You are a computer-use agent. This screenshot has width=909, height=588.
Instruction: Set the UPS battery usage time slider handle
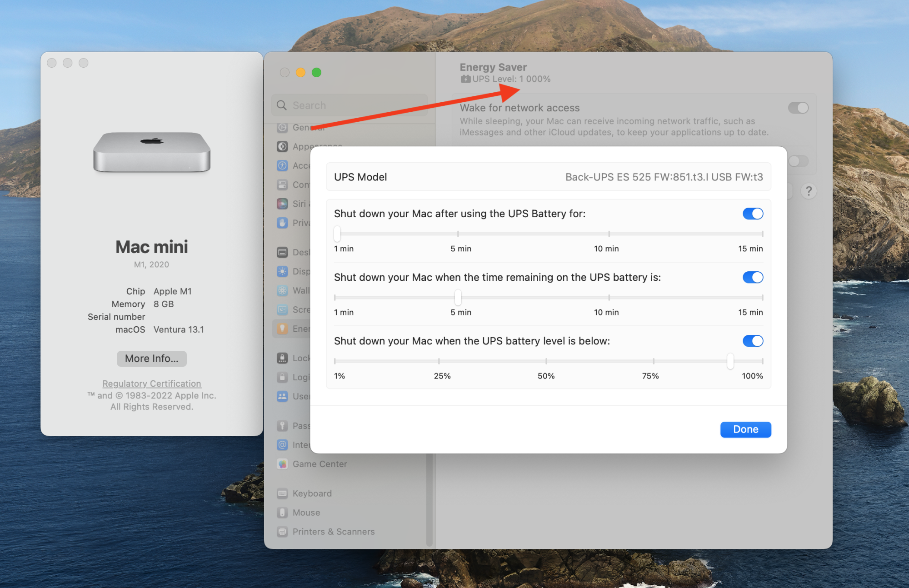[x=337, y=234]
